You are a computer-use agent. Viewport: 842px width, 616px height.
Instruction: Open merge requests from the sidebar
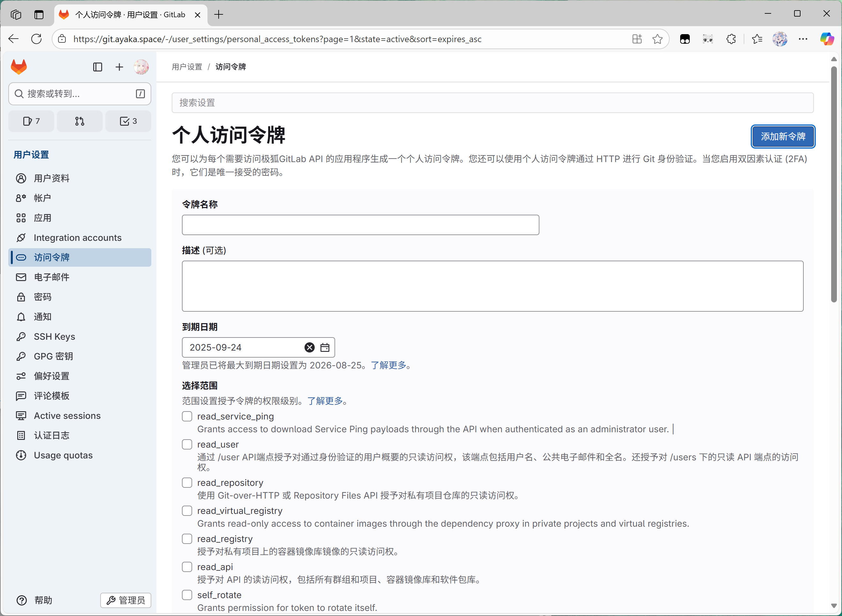pos(79,121)
